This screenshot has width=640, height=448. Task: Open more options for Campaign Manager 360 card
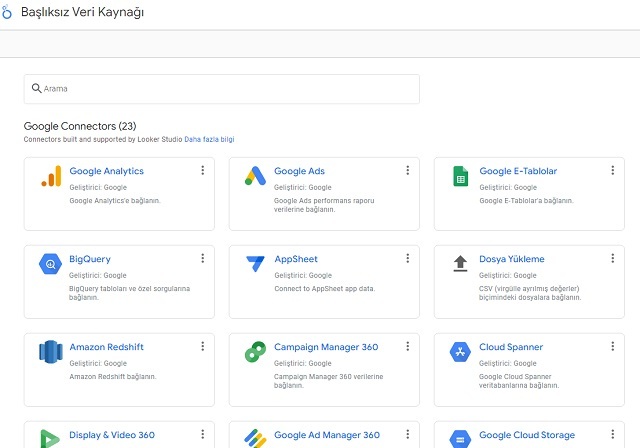[407, 346]
